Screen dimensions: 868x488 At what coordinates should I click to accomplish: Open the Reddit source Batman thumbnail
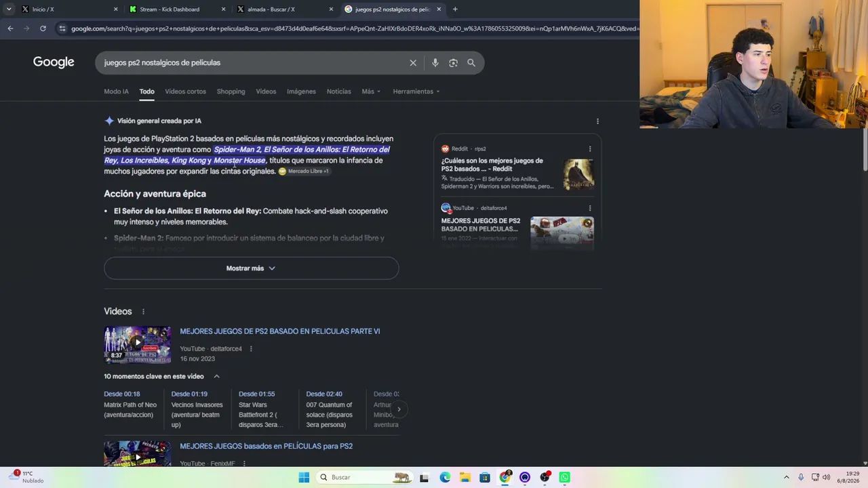coord(578,174)
